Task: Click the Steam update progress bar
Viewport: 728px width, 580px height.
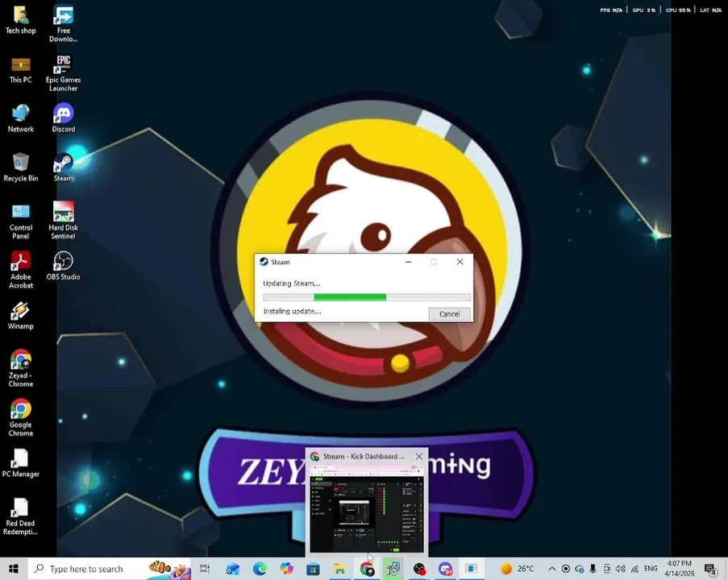Action: [x=367, y=297]
